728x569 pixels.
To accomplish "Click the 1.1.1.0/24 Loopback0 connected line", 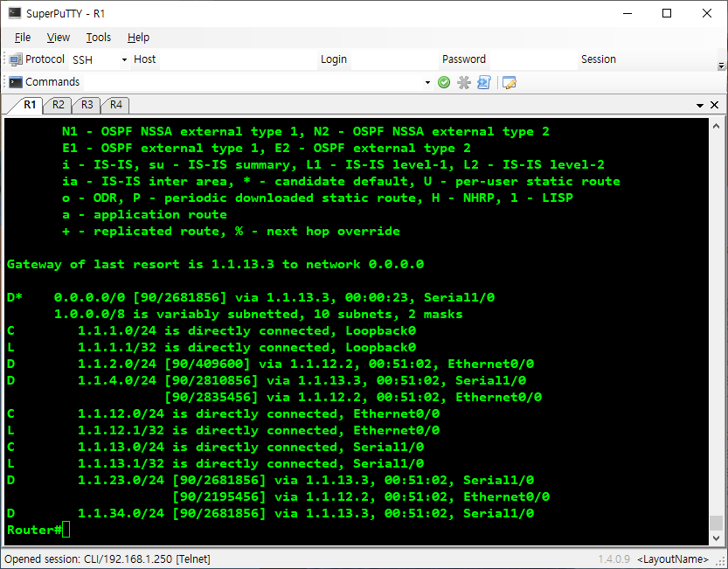I will click(x=211, y=330).
